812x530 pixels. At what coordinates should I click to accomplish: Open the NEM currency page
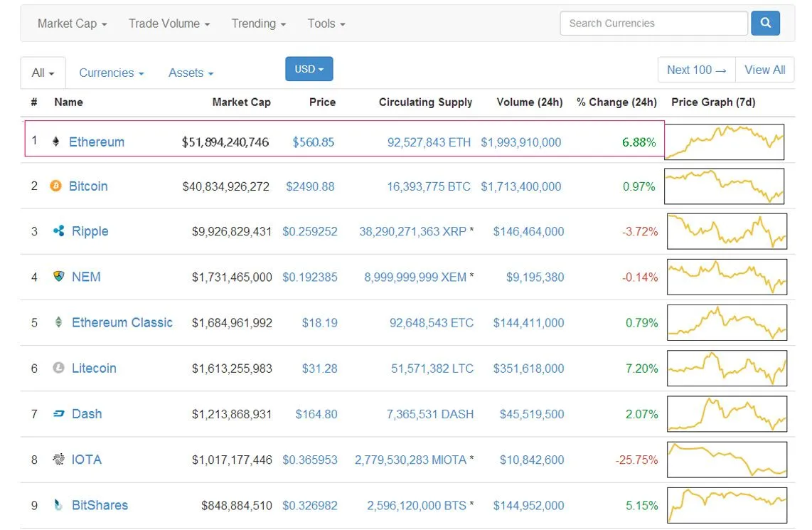click(87, 277)
